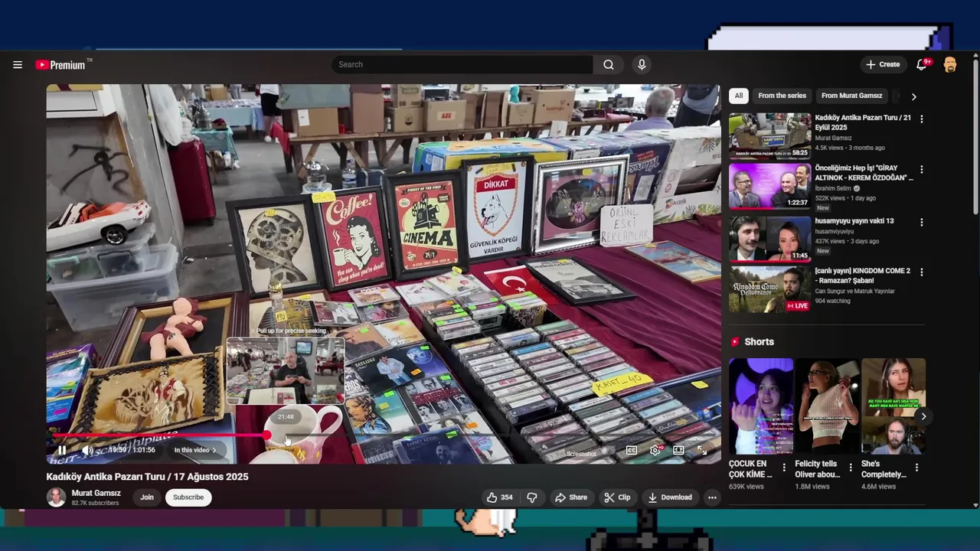Open "ÇOCUK EN ÇOK KİME" short
The width and height of the screenshot is (980, 551).
(x=760, y=406)
